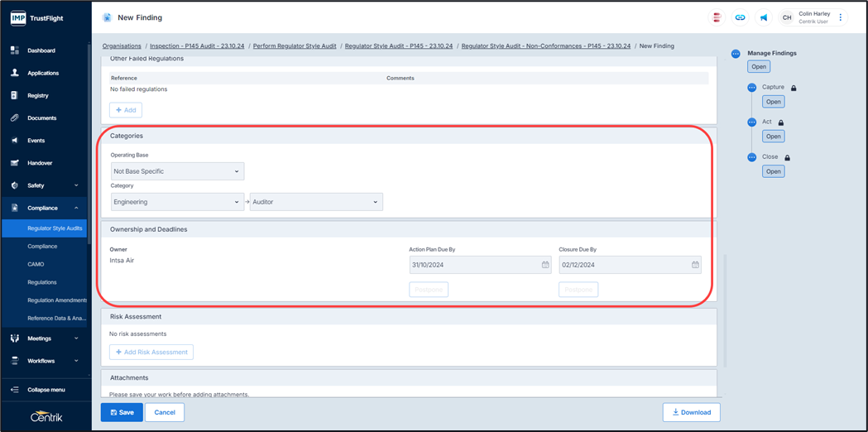Open the three-dot user options menu
Screen dimensions: 868x432
841,17
